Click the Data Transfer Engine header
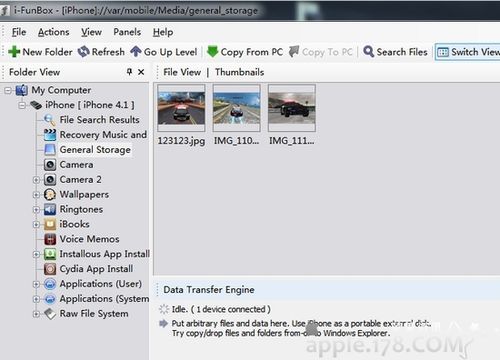500x360 pixels. (x=209, y=290)
